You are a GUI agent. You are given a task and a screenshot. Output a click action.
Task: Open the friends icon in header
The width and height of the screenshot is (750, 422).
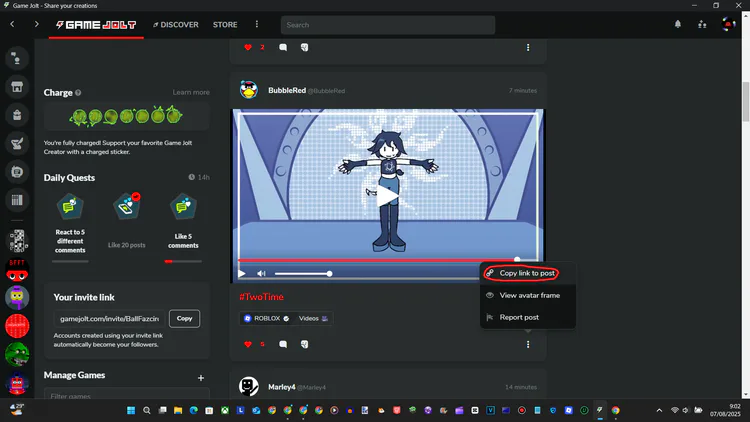[702, 24]
